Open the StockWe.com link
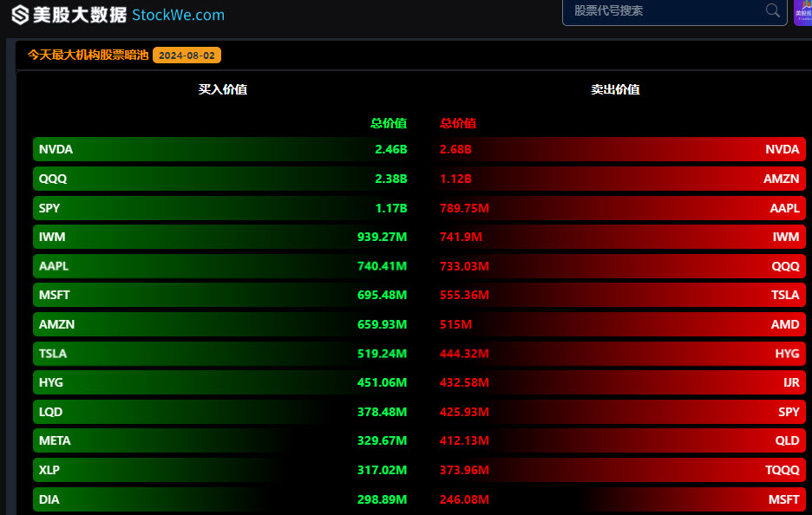The image size is (812, 515). [x=178, y=15]
